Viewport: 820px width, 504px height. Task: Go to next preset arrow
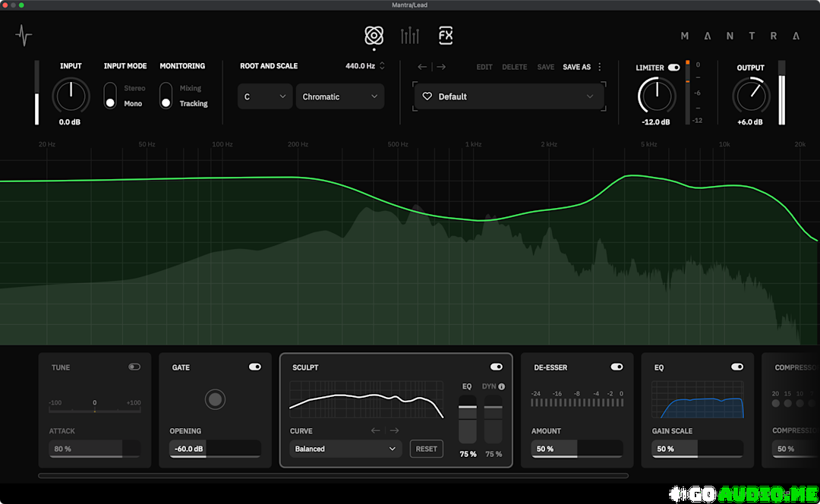(441, 67)
